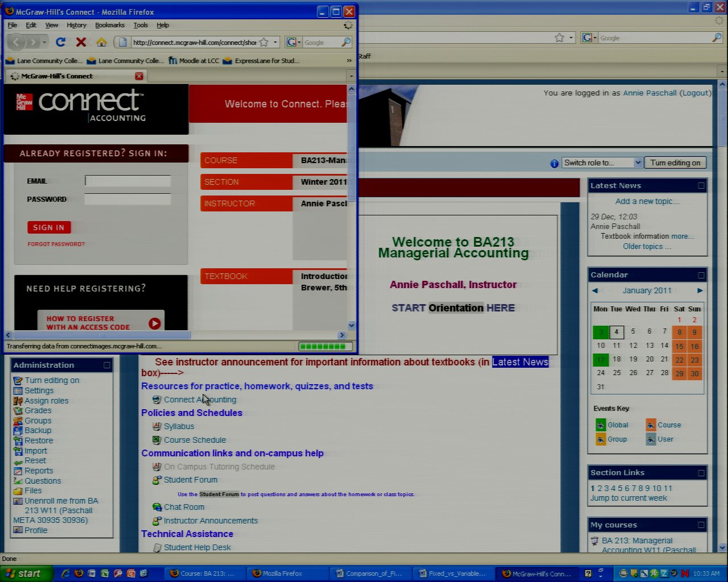Expand the bookmarks toolbar overflow chevron
Image resolution: width=728 pixels, height=582 pixels.
[349, 60]
